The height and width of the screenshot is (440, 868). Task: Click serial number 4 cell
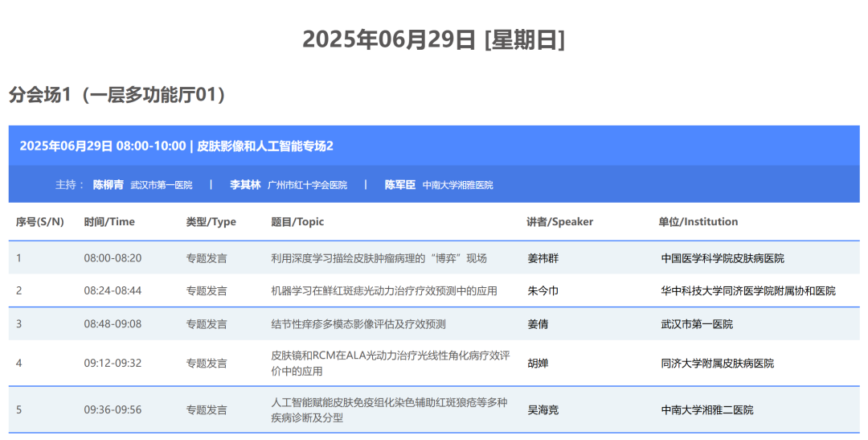tap(18, 363)
